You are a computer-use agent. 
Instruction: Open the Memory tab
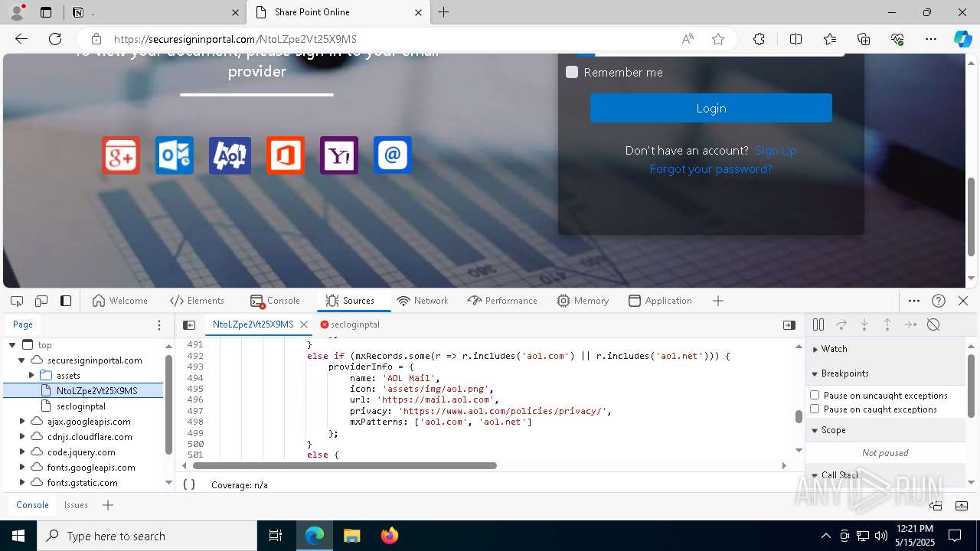583,301
